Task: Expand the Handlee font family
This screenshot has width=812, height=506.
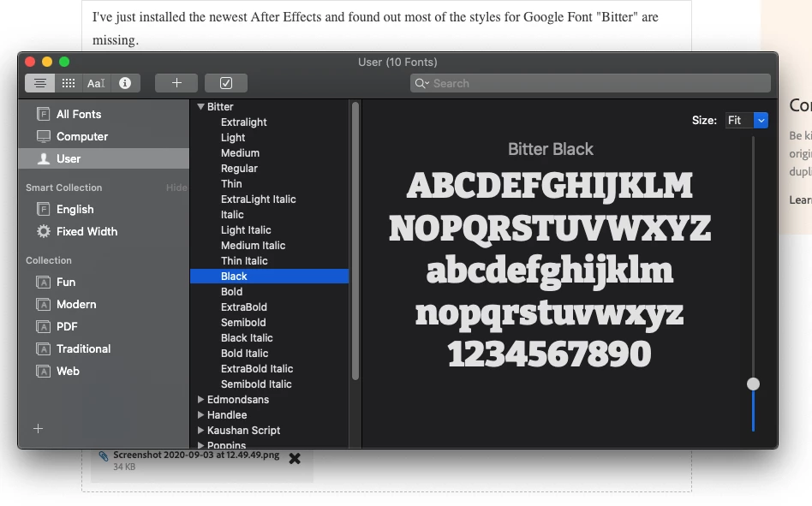Action: tap(201, 415)
